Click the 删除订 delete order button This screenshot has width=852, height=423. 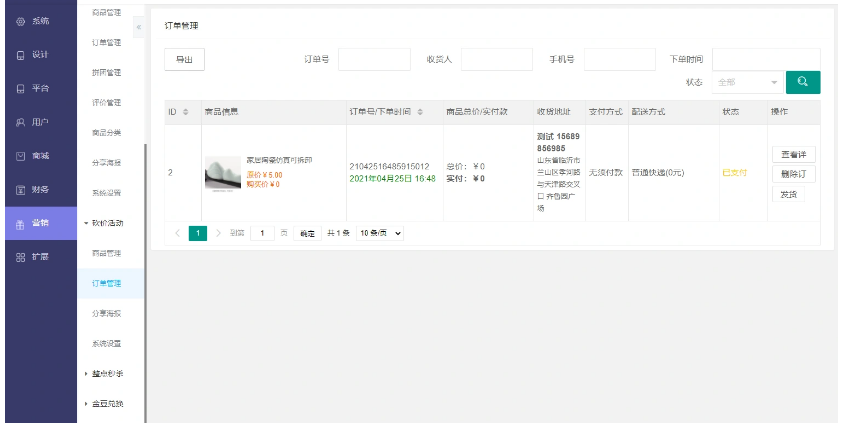(793, 175)
